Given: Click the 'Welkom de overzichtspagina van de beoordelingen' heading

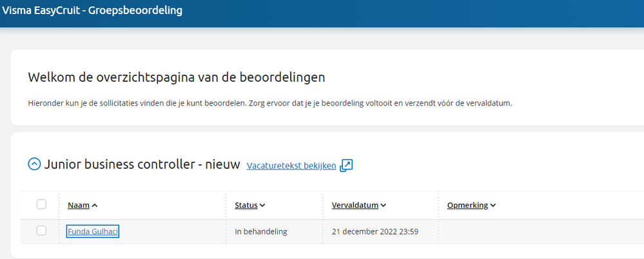Looking at the screenshot, I should (x=177, y=77).
